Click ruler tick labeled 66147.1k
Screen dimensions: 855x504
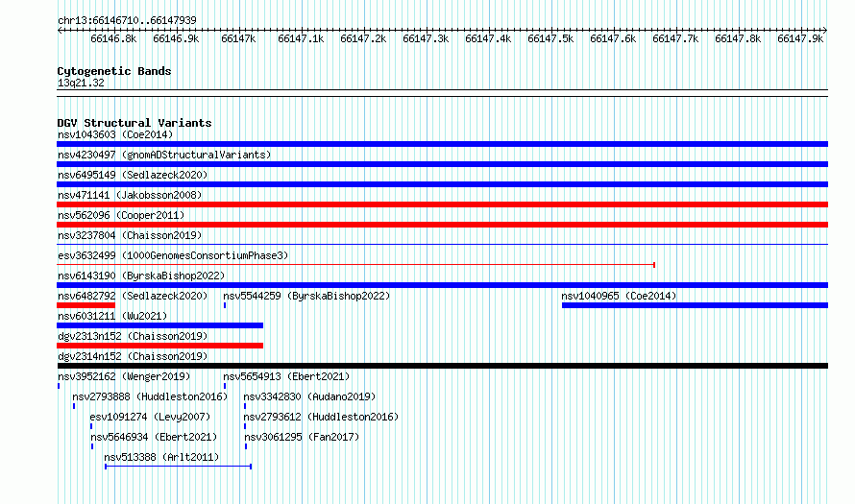pyautogui.click(x=301, y=38)
